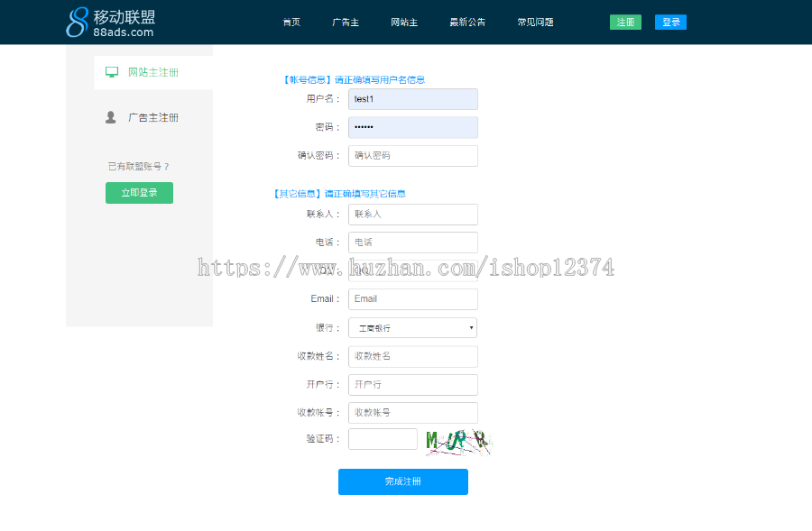Focus the 用户名 username field
The width and height of the screenshot is (812, 531).
[x=412, y=99]
